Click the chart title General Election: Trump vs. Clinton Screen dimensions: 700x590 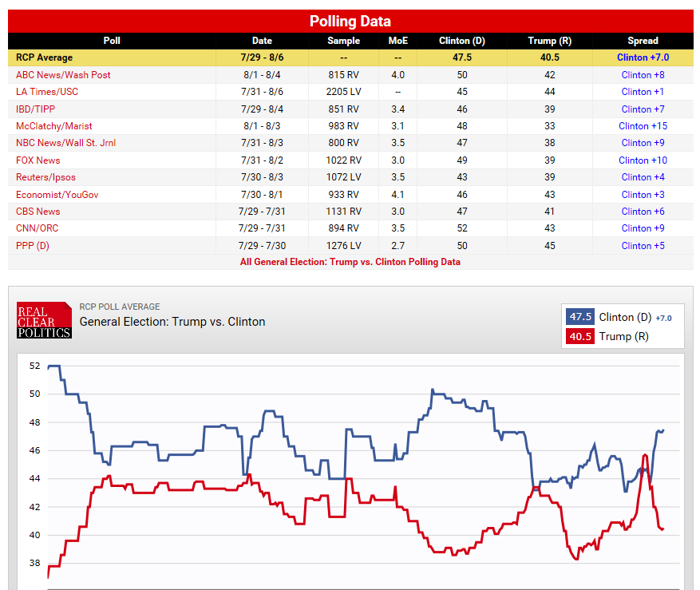tap(172, 322)
